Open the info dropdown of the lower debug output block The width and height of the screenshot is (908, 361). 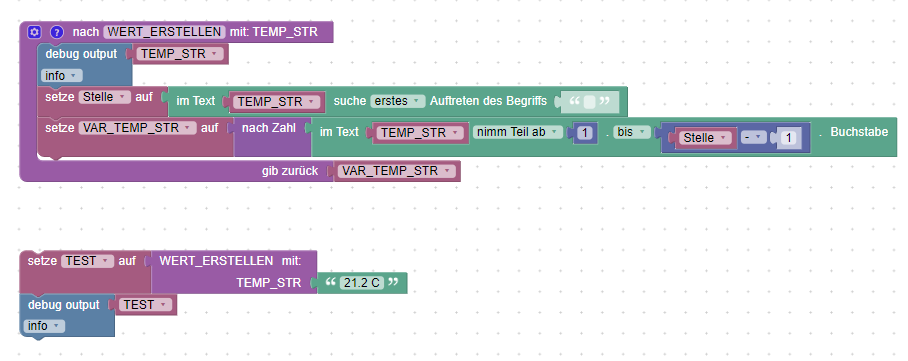click(44, 326)
